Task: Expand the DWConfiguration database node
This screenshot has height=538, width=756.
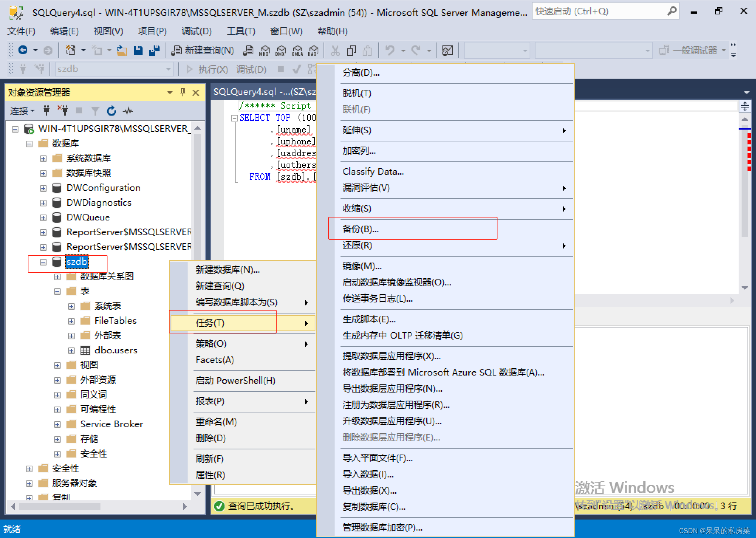Action: click(x=43, y=188)
